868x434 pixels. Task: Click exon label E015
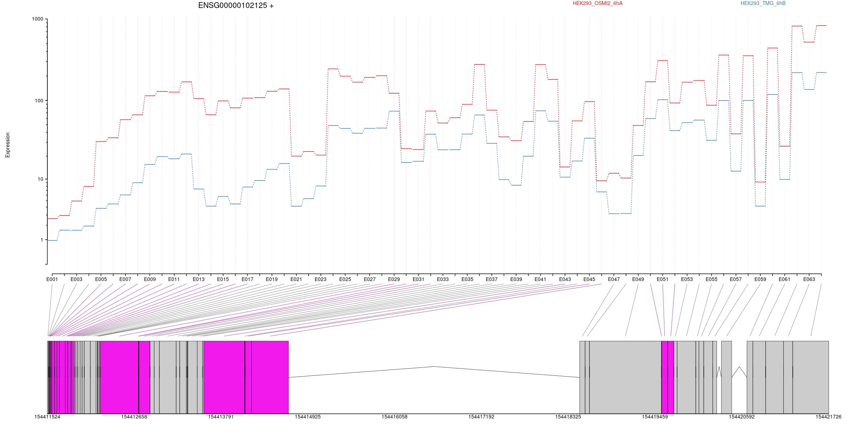[x=223, y=279]
